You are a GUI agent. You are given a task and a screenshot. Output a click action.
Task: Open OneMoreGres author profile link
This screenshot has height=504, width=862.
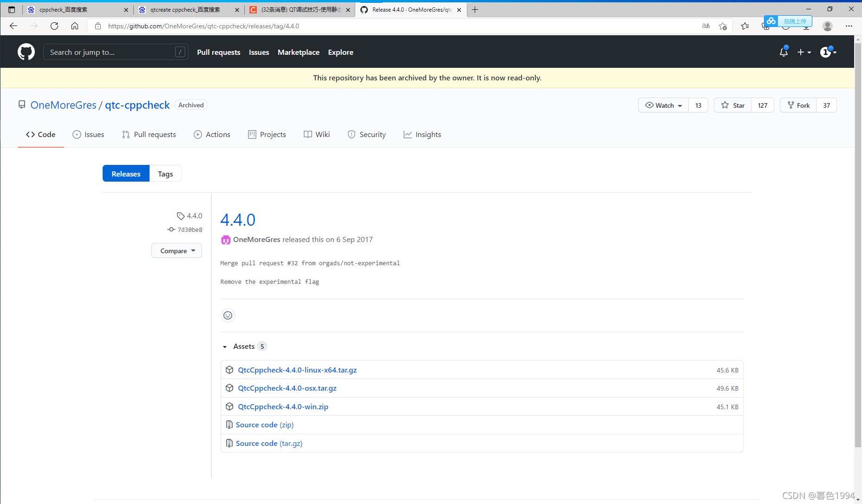[256, 240]
